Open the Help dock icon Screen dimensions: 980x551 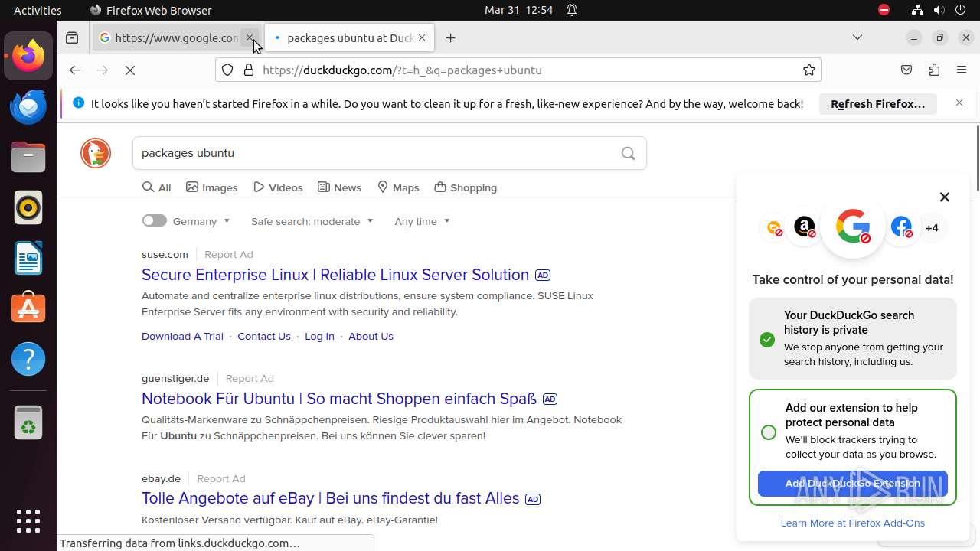point(28,359)
